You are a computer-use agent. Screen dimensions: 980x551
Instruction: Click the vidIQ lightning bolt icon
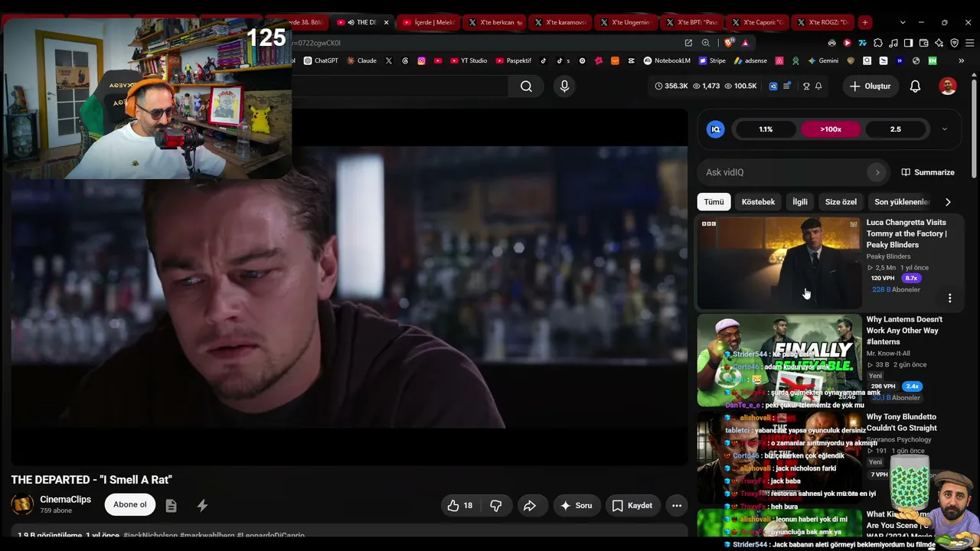202,505
